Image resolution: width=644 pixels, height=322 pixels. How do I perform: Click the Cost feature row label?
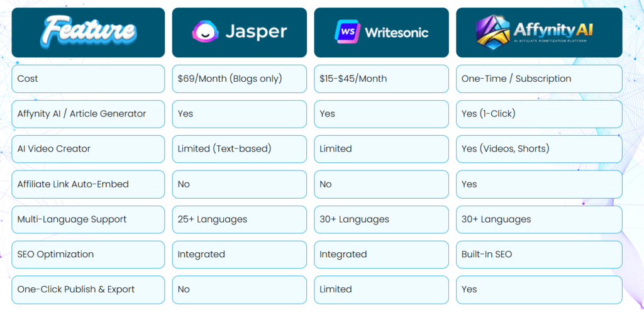coord(88,79)
